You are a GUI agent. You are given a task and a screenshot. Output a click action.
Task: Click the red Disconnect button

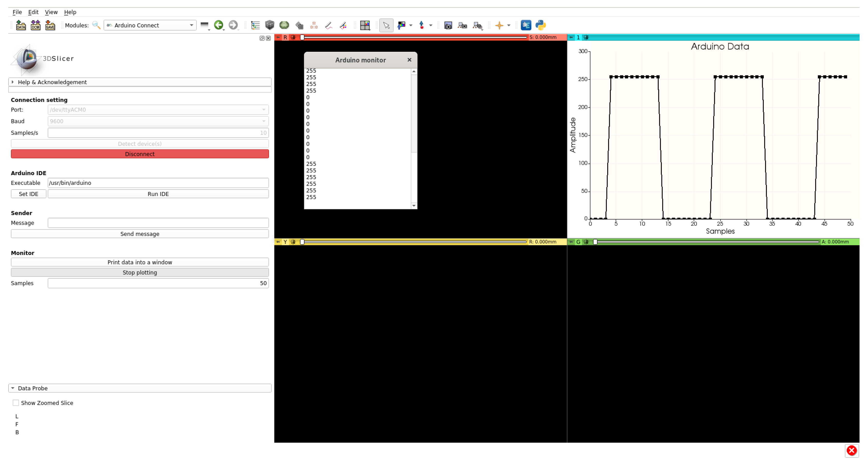tap(140, 154)
